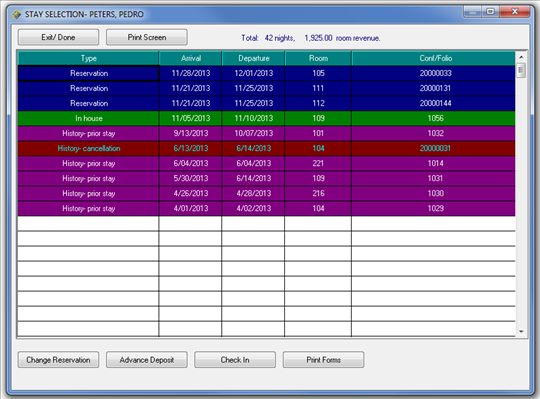Screen dimensions: 540x399
Task: Select the Reservation row for room 105
Action: click(267, 73)
